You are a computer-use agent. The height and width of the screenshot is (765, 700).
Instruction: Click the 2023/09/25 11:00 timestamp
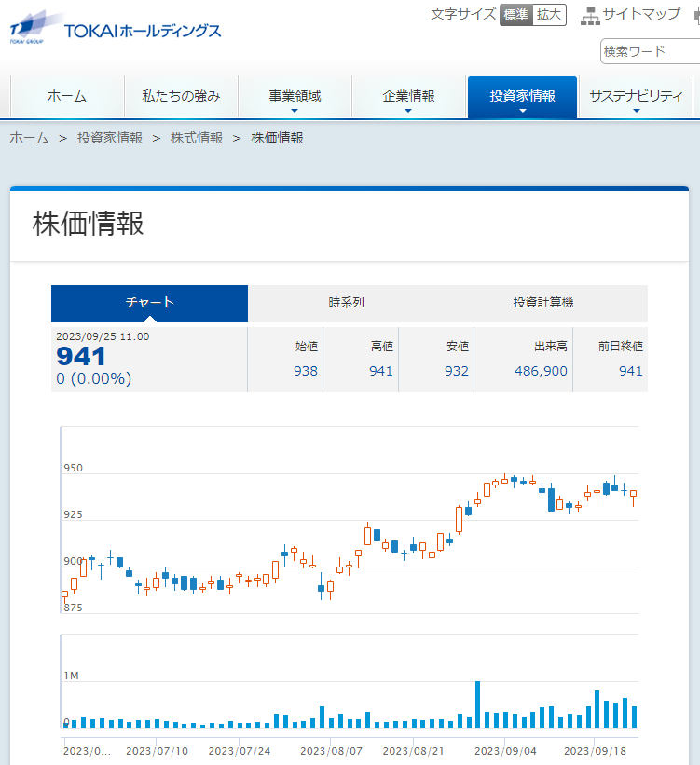click(103, 336)
